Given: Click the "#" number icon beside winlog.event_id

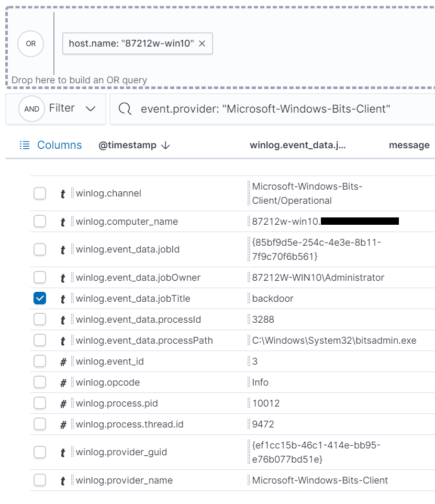Looking at the screenshot, I should [x=62, y=361].
